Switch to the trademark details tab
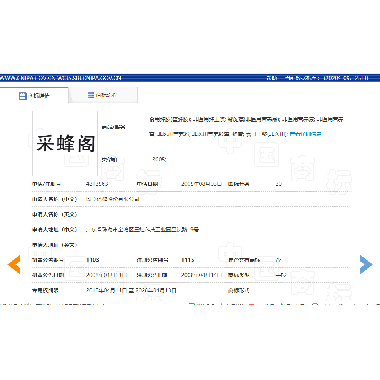 [x=34, y=96]
